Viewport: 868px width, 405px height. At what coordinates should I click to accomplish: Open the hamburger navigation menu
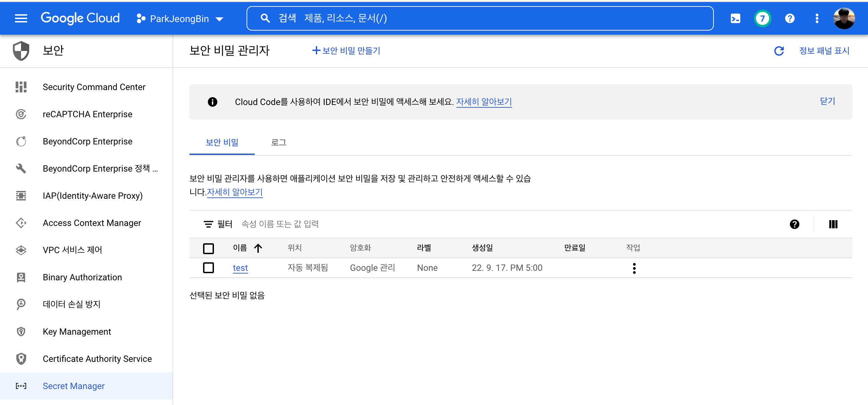pos(21,18)
